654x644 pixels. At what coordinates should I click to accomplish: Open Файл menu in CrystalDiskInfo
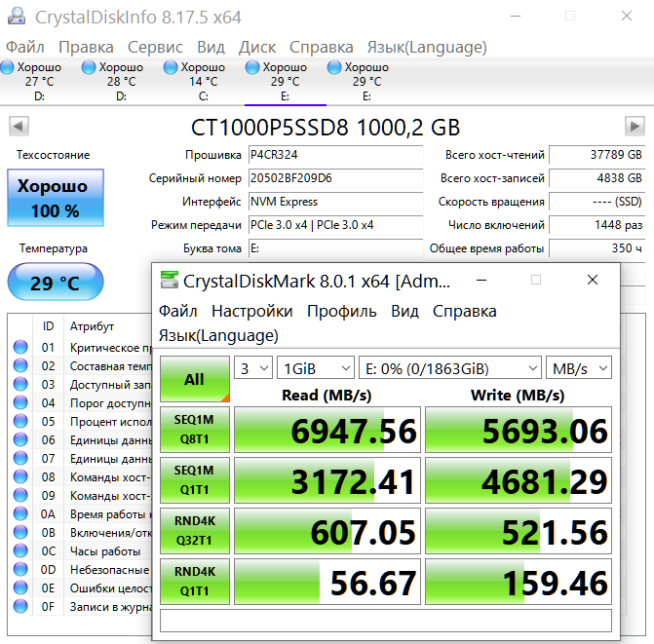25,47
